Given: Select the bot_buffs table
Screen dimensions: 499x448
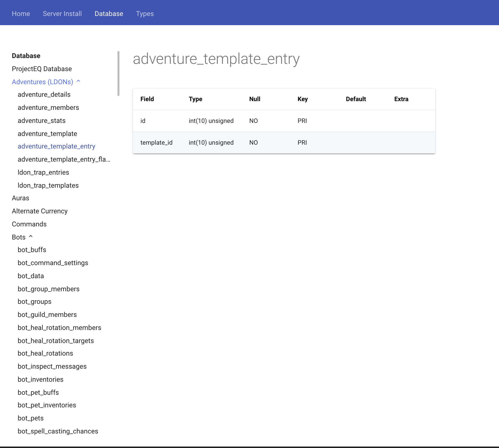Looking at the screenshot, I should pos(32,250).
